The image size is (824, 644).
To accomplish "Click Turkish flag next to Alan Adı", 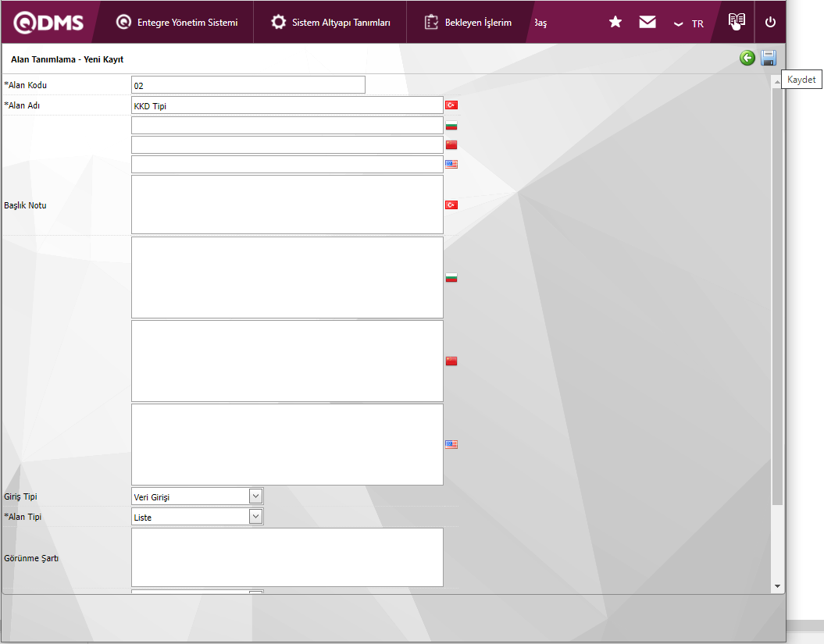I will coord(451,105).
